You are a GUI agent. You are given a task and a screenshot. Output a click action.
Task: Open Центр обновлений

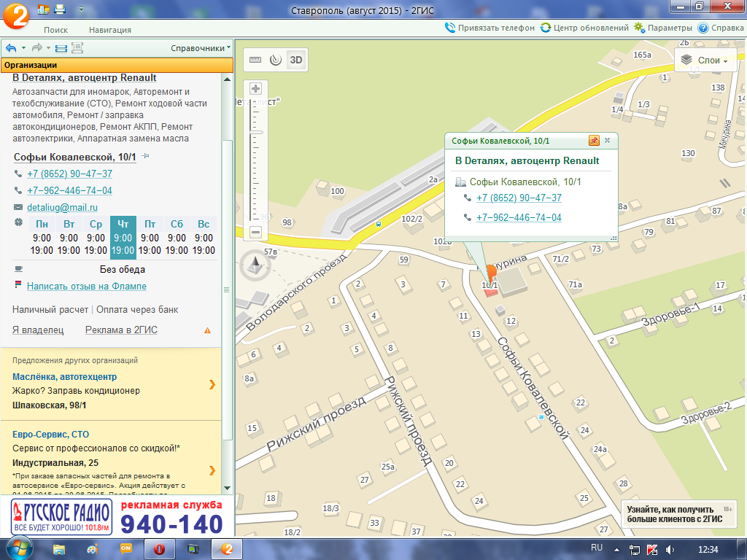[584, 28]
